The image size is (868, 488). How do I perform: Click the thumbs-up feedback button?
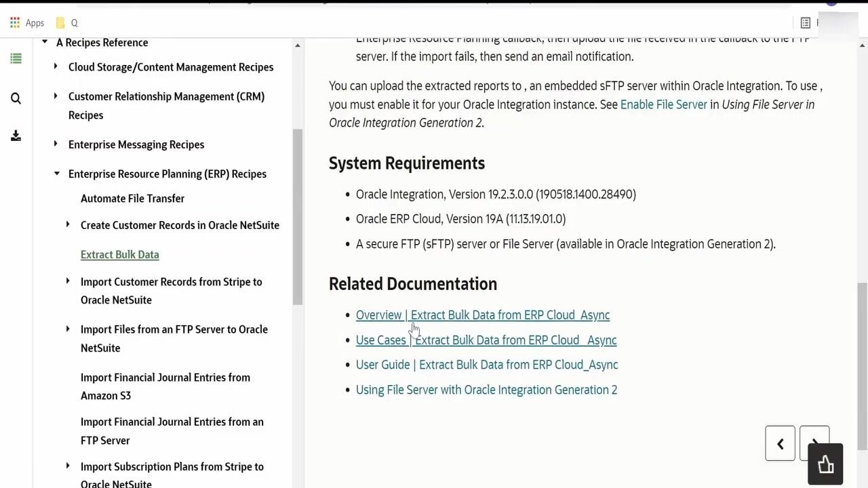click(x=825, y=464)
